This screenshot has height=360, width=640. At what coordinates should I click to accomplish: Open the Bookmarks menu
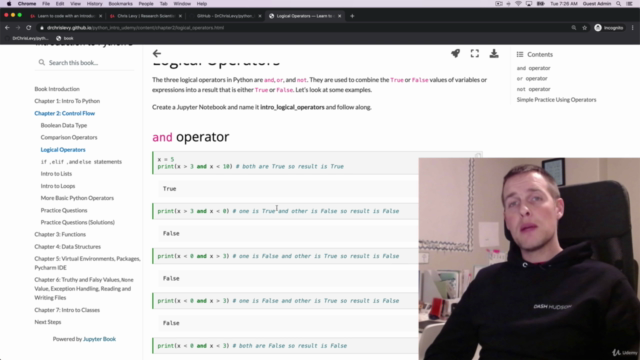tap(120, 4)
